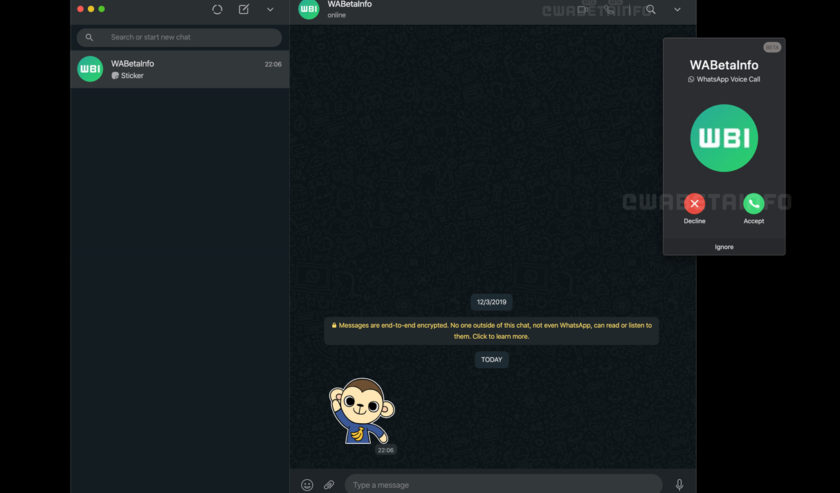Decline the incoming WhatsApp voice call

pyautogui.click(x=694, y=204)
